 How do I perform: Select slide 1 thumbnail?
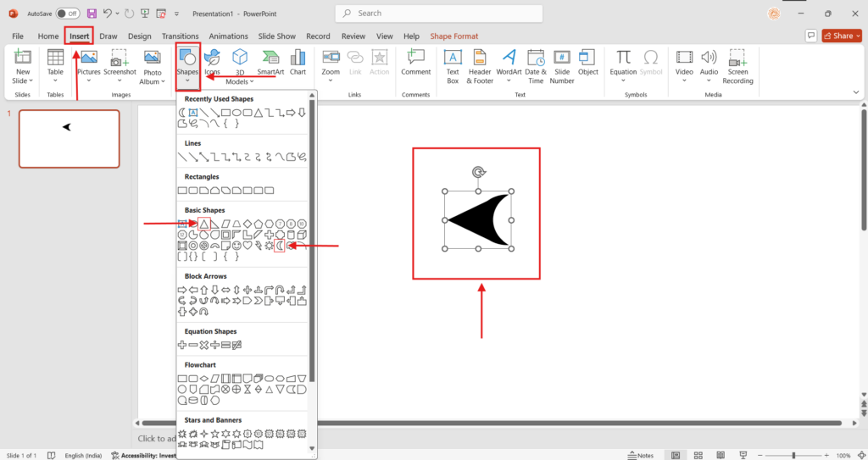69,138
